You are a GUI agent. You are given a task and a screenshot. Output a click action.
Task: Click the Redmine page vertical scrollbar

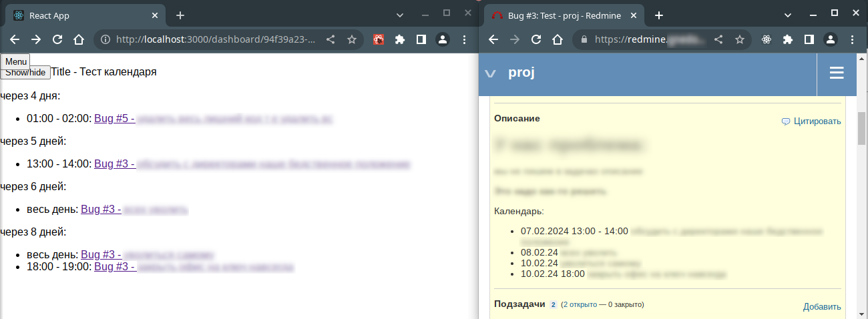tap(861, 129)
